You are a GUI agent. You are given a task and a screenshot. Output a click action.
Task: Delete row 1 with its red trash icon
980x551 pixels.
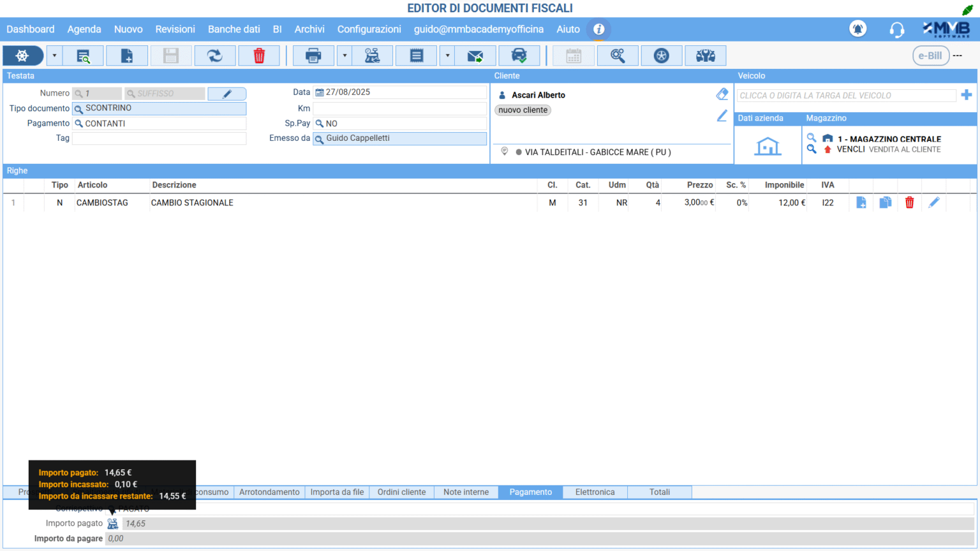pyautogui.click(x=909, y=203)
